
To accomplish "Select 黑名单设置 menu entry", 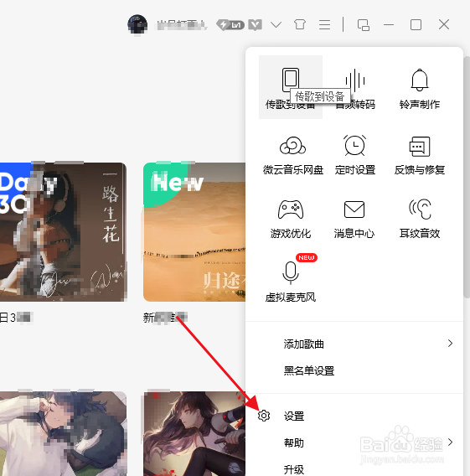I will coord(354,370).
